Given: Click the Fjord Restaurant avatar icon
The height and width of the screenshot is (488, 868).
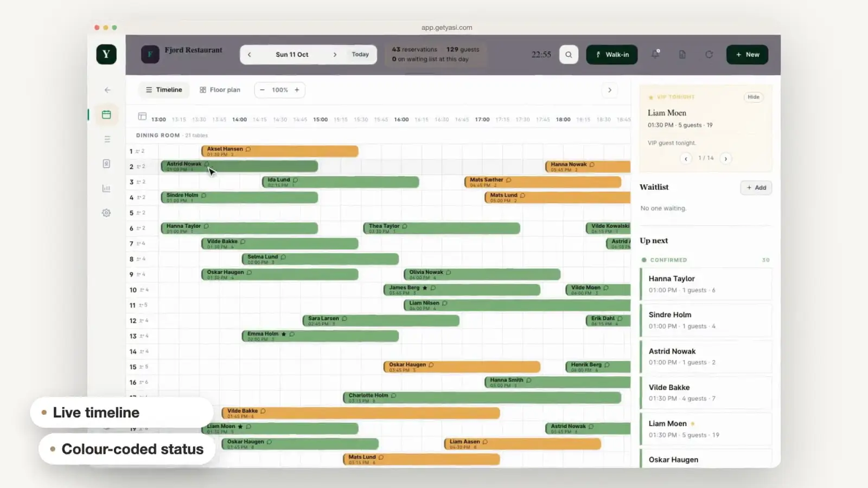Looking at the screenshot, I should pos(150,54).
